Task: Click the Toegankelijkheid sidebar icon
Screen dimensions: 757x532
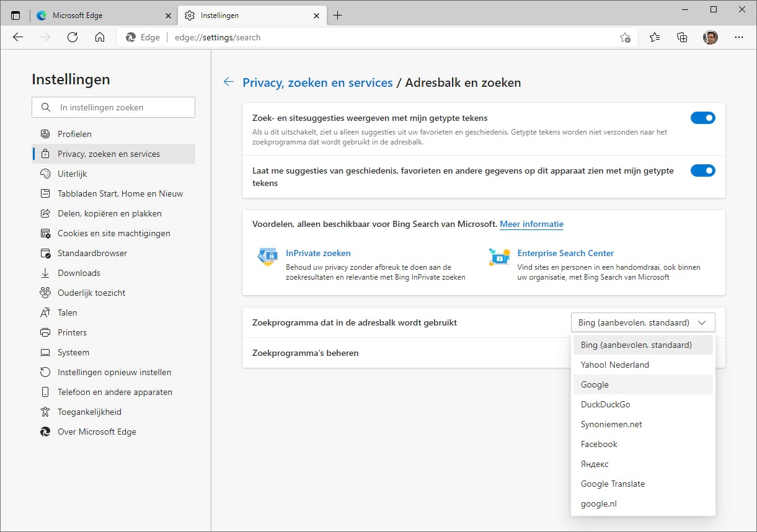Action: [45, 412]
